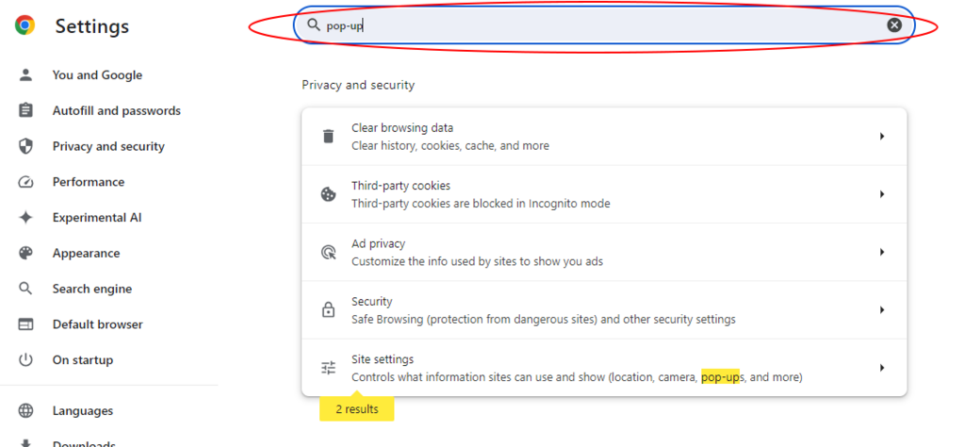Click inside the settings search field

pyautogui.click(x=603, y=25)
